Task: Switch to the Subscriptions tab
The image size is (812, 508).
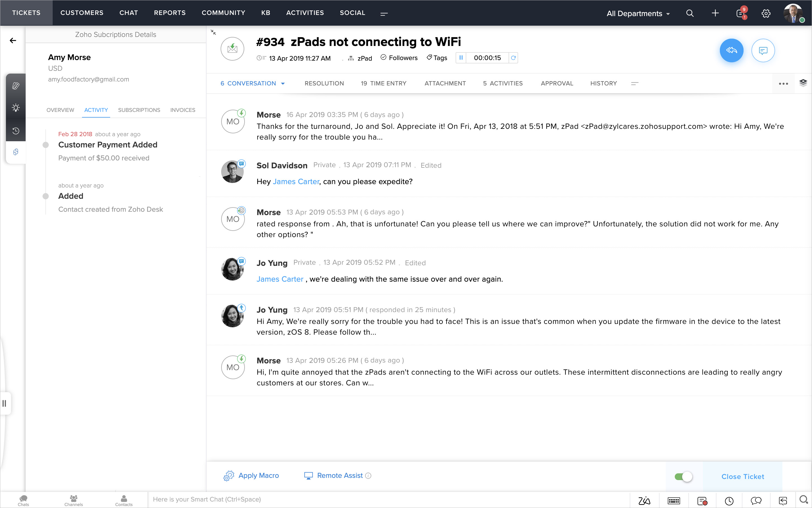Action: [x=139, y=110]
